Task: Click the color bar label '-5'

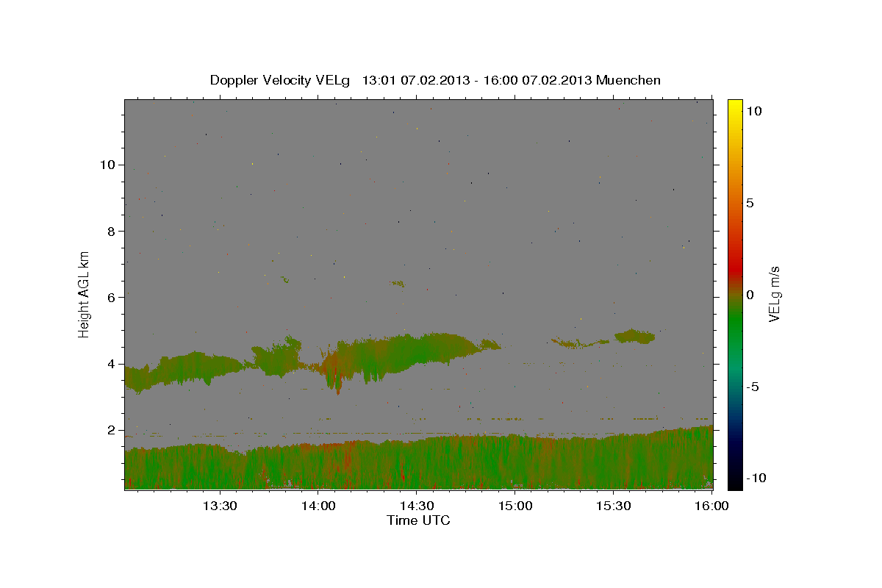Action: pos(753,387)
